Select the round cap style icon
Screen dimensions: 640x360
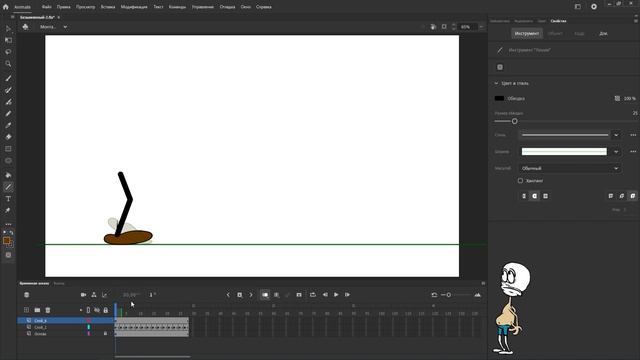(534, 196)
